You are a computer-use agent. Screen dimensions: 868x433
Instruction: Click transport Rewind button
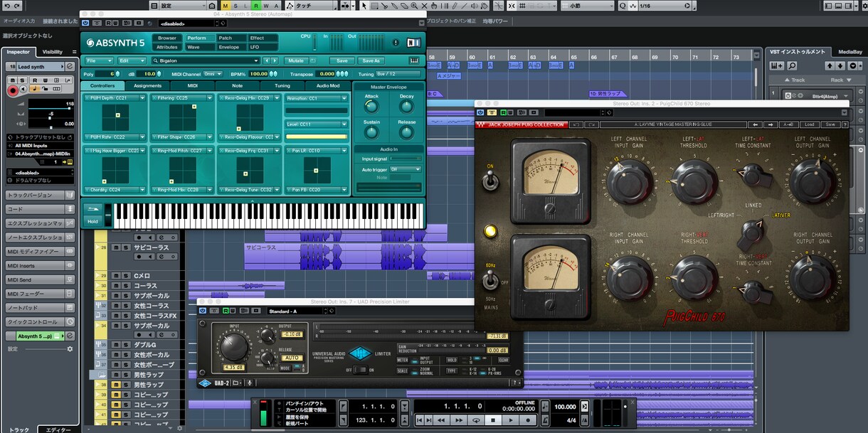(x=441, y=420)
